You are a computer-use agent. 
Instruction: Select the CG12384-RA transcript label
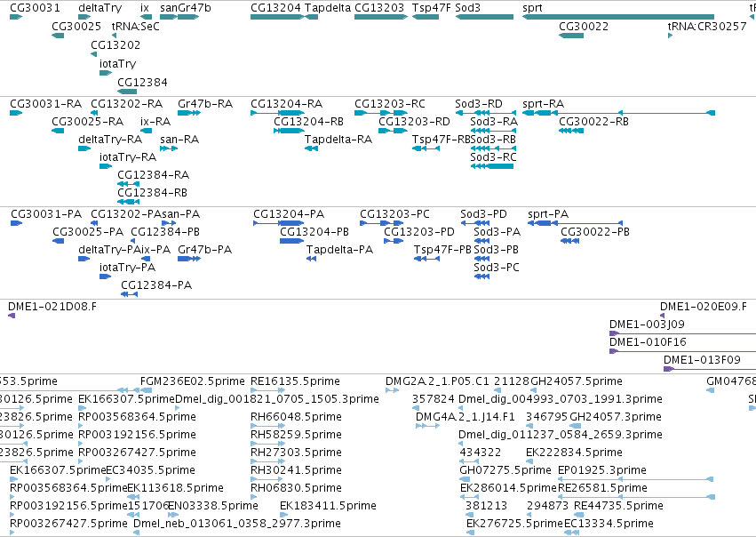coord(154,174)
